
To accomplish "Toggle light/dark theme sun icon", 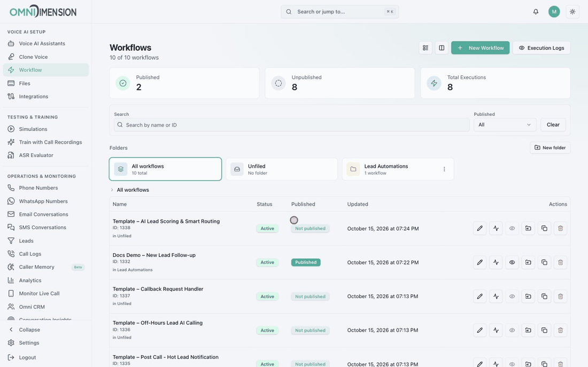I will (572, 12).
